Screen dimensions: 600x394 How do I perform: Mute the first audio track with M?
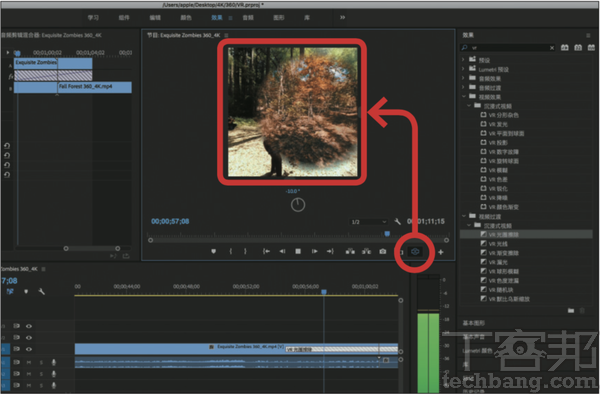[x=29, y=362]
